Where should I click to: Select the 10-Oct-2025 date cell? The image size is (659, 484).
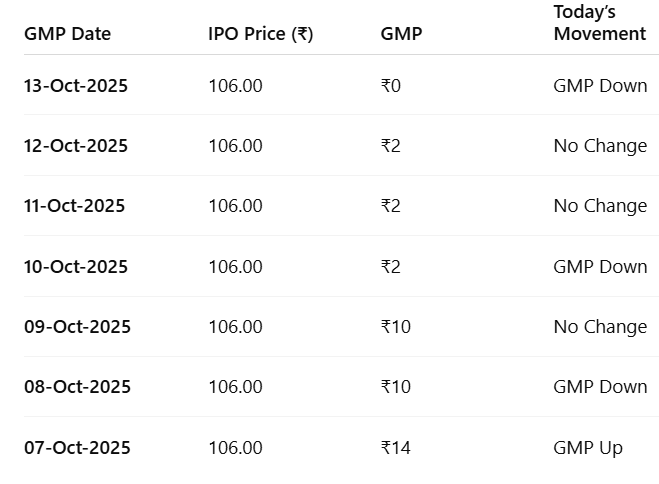(76, 267)
